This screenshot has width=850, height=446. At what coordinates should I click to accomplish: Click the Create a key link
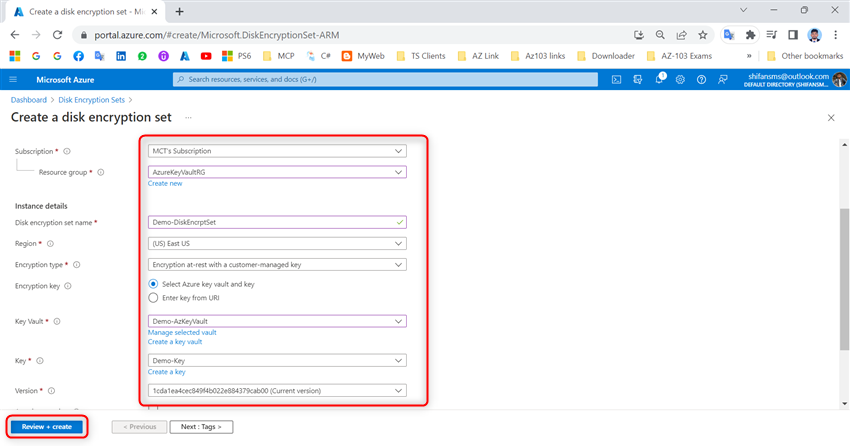pos(166,372)
